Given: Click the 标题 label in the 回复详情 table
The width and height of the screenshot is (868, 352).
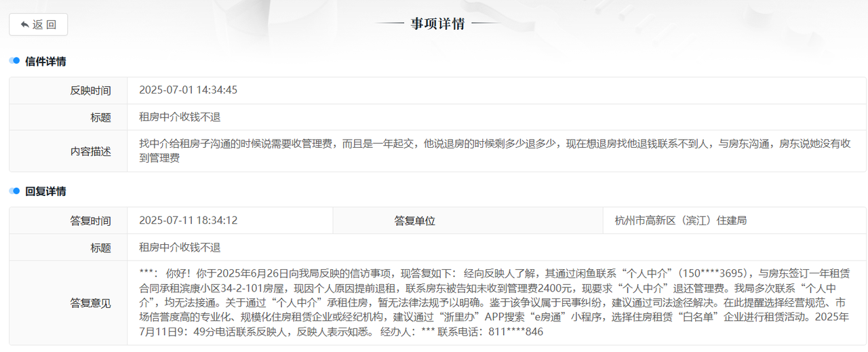Looking at the screenshot, I should point(100,248).
